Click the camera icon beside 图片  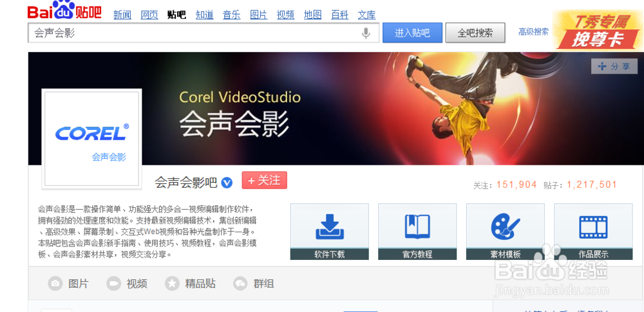tap(55, 283)
